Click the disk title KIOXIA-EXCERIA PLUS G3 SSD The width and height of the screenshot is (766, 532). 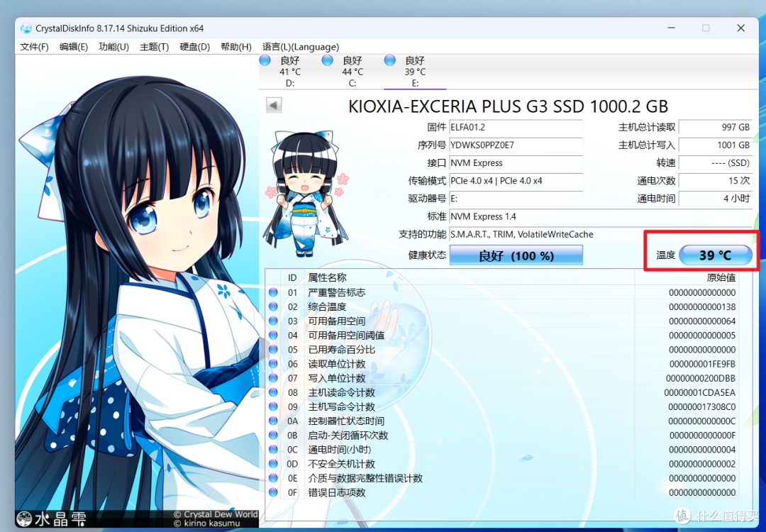(x=508, y=106)
